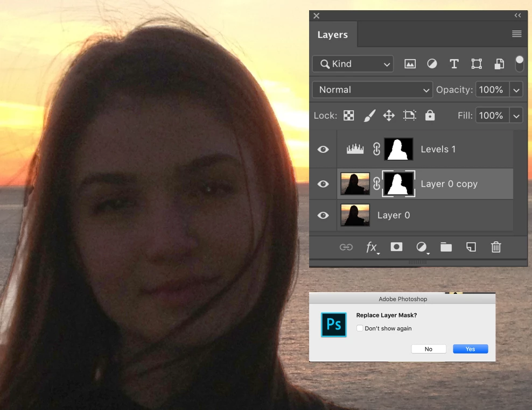Filter for adjustment layers icon
The height and width of the screenshot is (410, 532).
click(432, 63)
